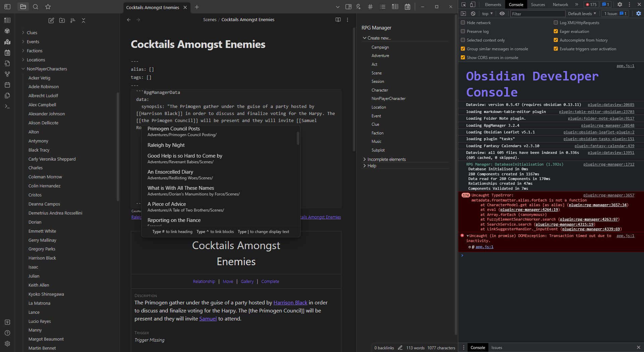
Task: Clear the console with the no-entry icon
Action: pos(473,14)
